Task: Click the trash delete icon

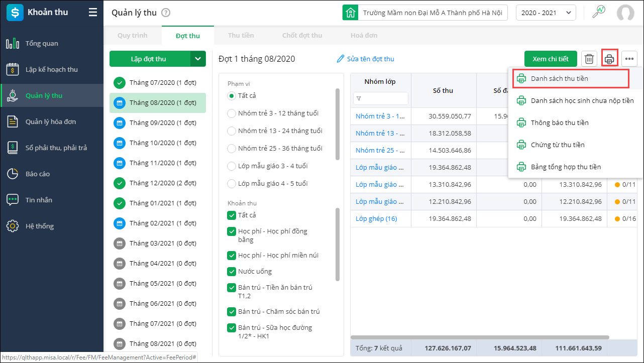Action: coord(589,59)
